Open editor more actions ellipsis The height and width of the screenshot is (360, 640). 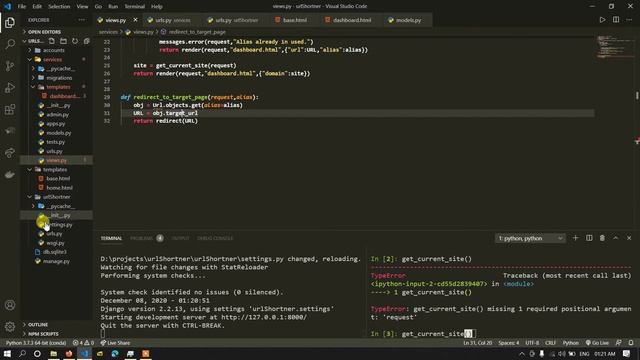pos(629,20)
